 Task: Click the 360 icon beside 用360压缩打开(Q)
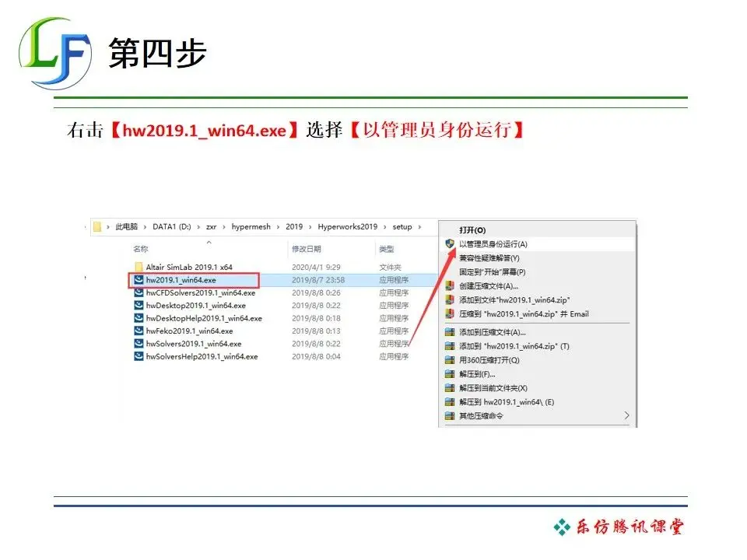[x=450, y=360]
